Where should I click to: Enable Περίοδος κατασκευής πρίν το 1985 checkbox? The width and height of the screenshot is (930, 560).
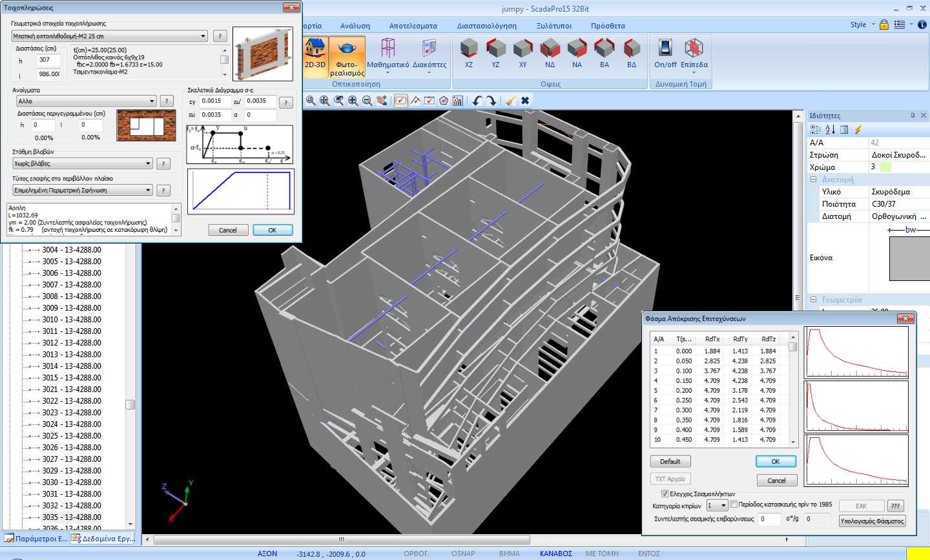[734, 504]
